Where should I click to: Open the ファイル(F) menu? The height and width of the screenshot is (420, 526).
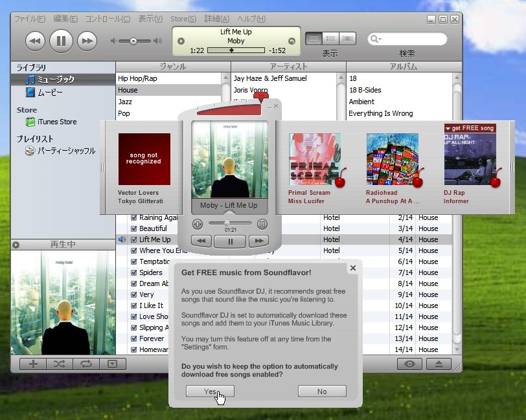30,19
